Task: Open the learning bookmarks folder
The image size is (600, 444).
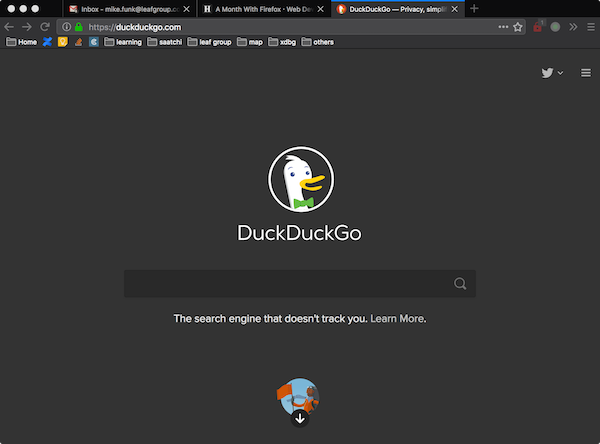Action: pyautogui.click(x=123, y=42)
